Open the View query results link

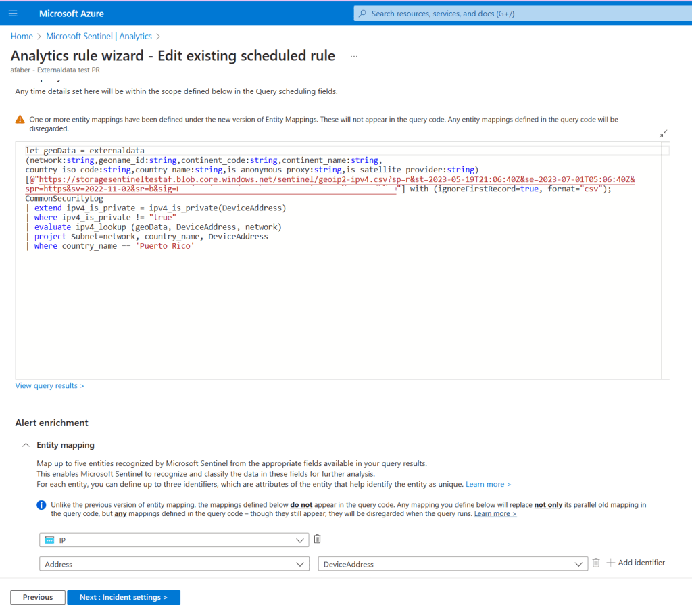[x=49, y=385]
